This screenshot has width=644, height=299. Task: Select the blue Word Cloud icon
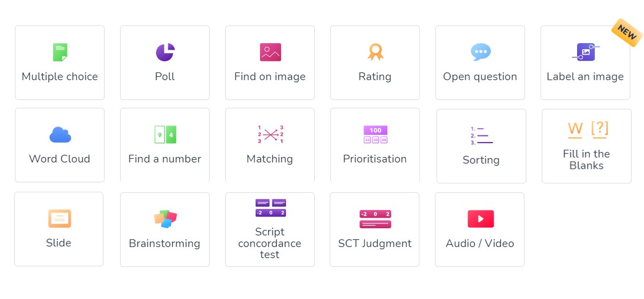coord(60,134)
